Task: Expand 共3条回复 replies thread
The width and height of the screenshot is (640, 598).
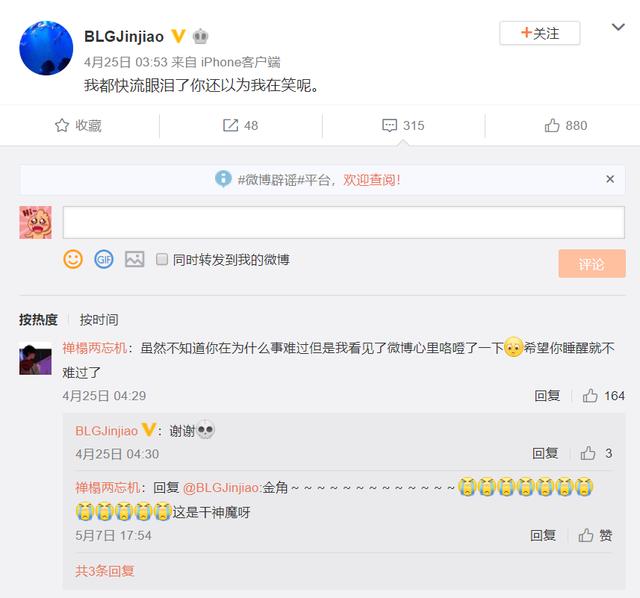Action: tap(104, 571)
